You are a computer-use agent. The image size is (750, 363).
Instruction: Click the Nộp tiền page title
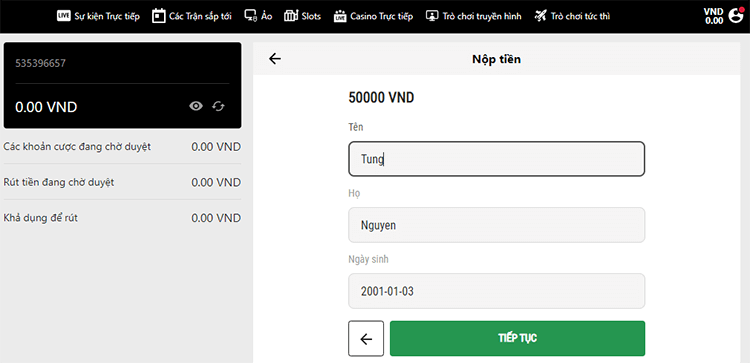tap(496, 59)
